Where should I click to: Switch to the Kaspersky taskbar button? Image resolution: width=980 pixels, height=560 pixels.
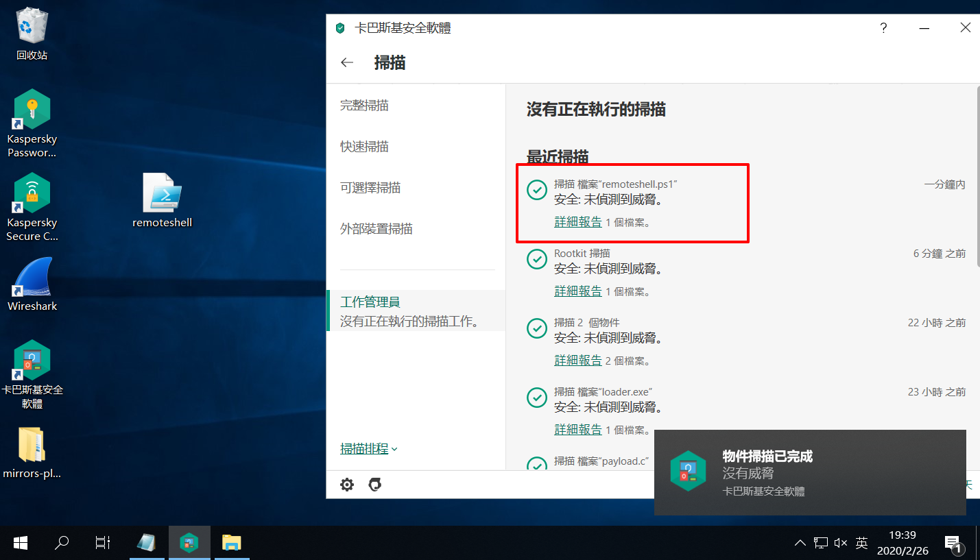pos(189,543)
